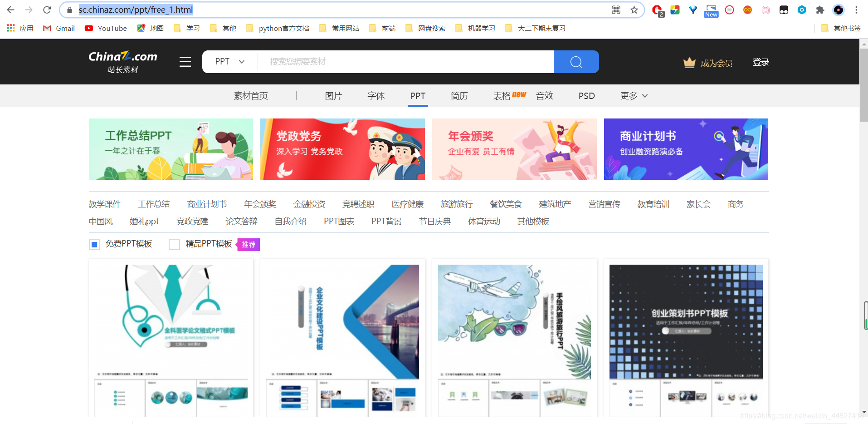This screenshot has width=868, height=424.
Task: Open the PPT category dropdown in the search bar
Action: coord(229,61)
